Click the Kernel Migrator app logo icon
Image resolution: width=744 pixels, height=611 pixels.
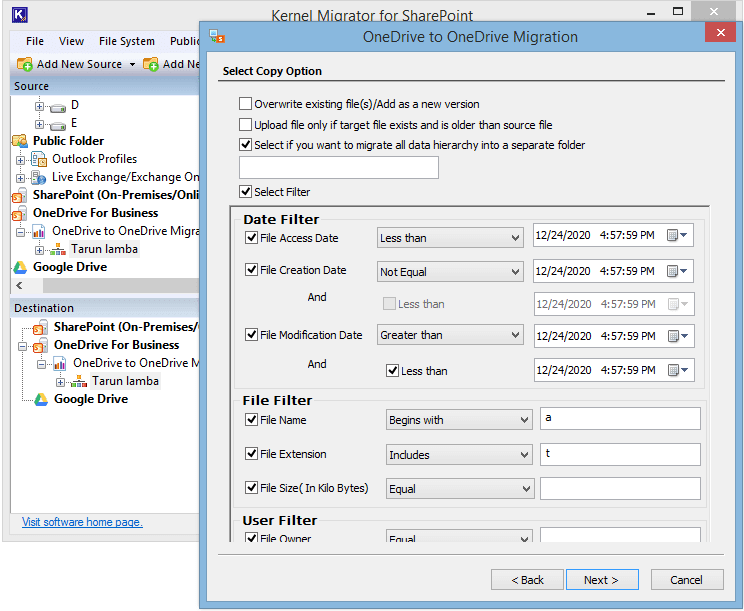tap(19, 15)
